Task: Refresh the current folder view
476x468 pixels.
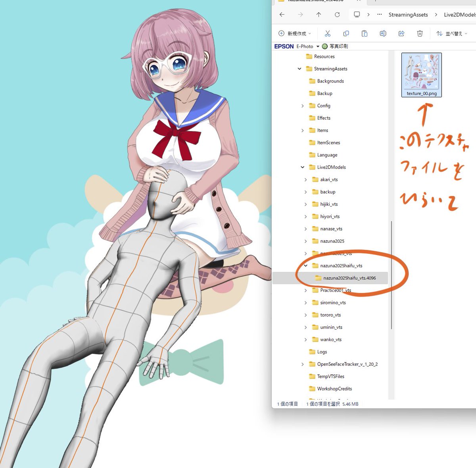Action: click(337, 15)
